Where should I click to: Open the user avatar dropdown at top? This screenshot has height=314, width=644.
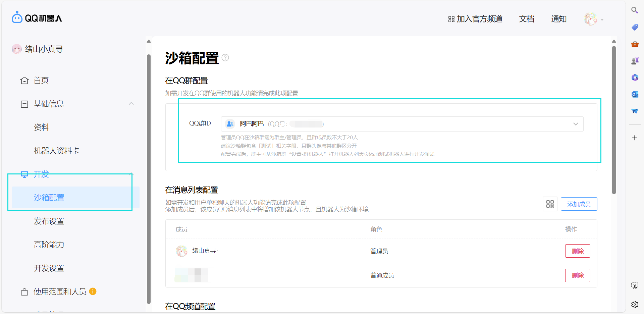[x=594, y=19]
